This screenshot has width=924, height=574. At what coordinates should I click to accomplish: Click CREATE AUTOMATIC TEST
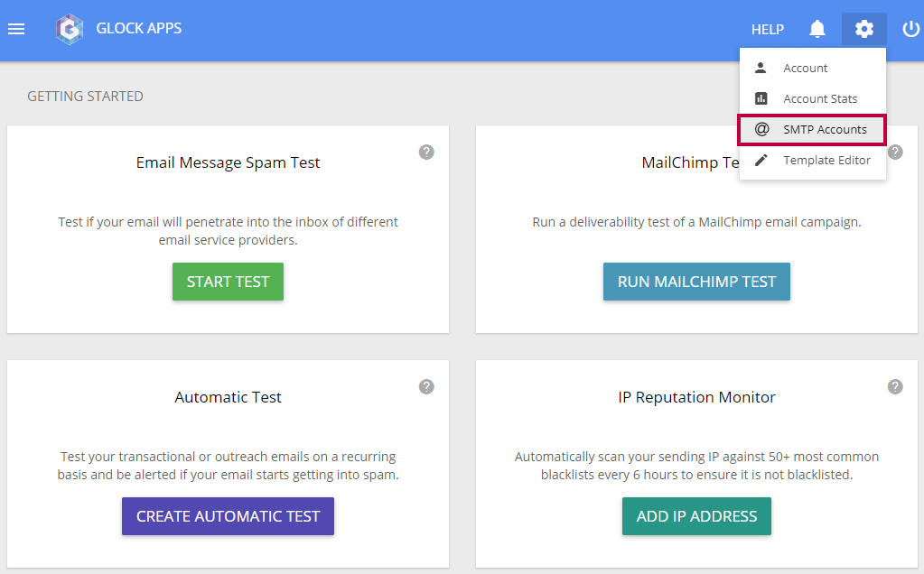228,516
